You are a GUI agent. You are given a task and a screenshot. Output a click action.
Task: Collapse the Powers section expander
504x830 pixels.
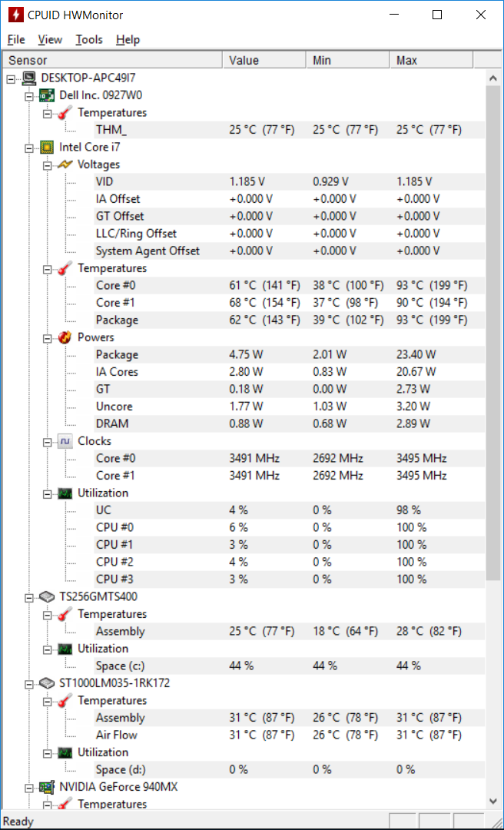[47, 337]
